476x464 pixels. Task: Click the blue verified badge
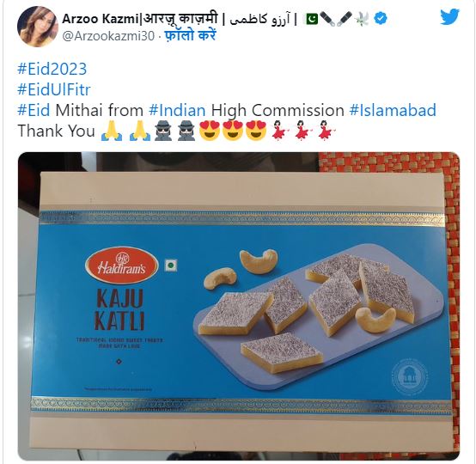[381, 19]
